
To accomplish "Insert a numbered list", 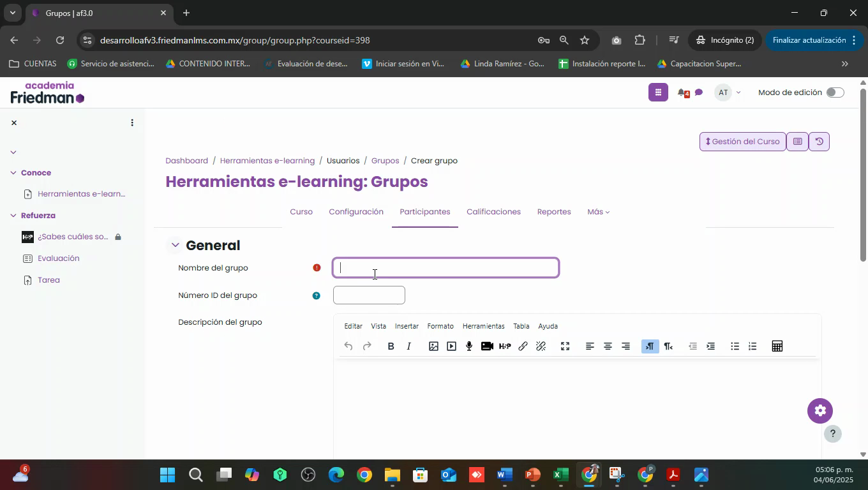I will click(752, 346).
